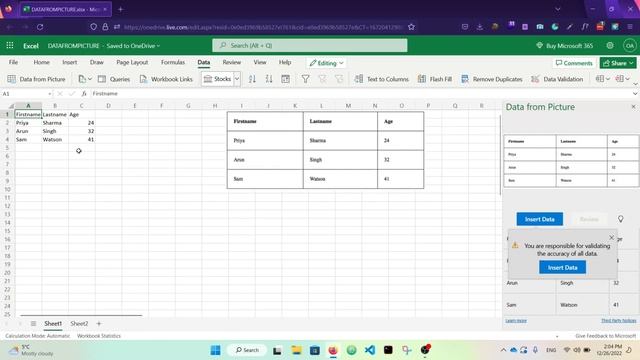Viewport: 640px width, 360px height.
Task: Click the Sort Ascending icon
Action: pos(252,79)
